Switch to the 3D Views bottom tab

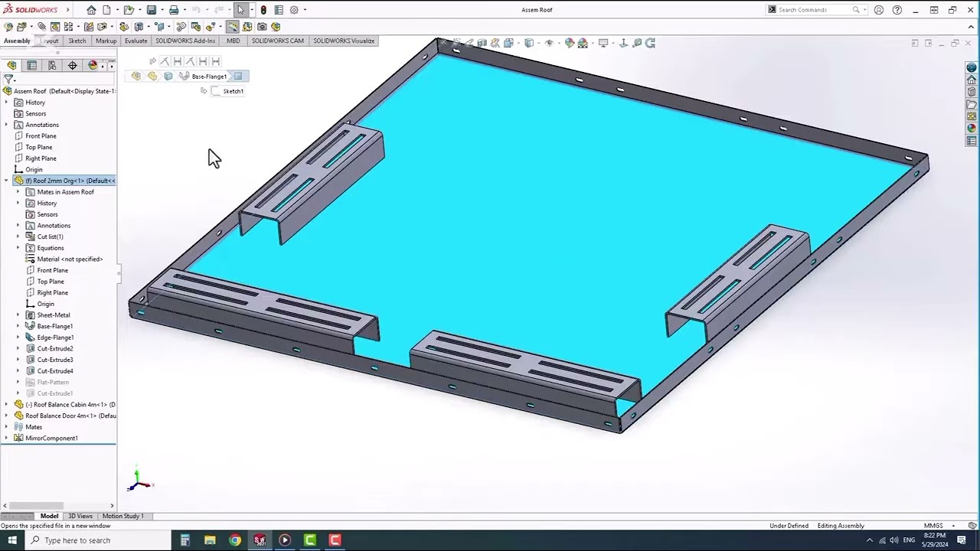(x=80, y=516)
